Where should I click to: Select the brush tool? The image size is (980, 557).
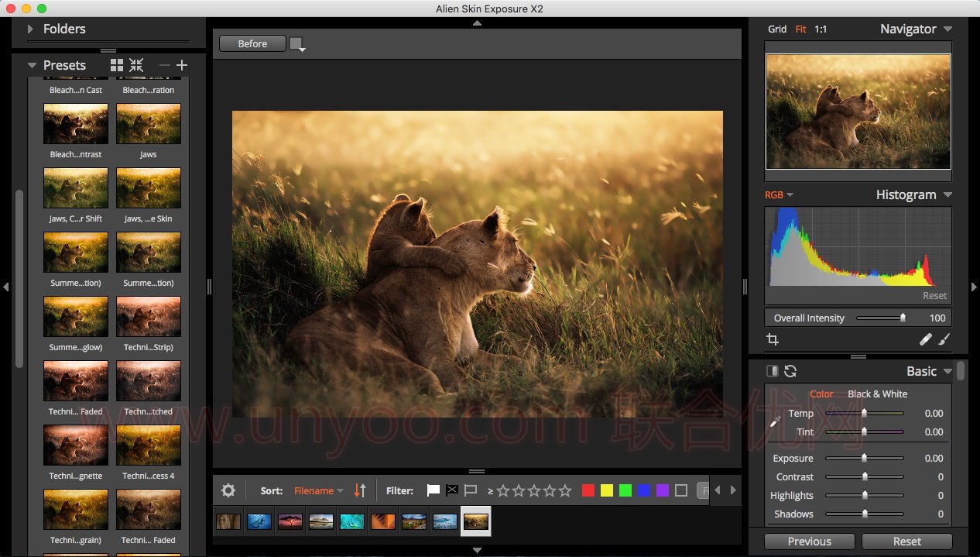[944, 339]
